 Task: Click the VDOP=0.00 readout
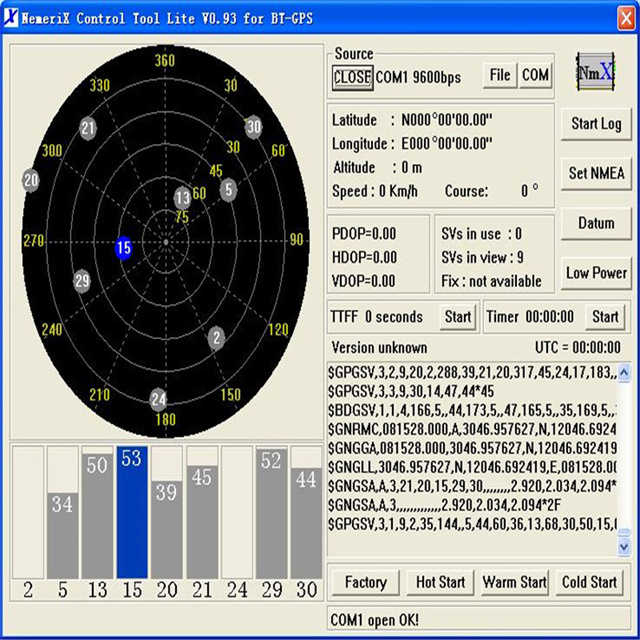click(364, 281)
